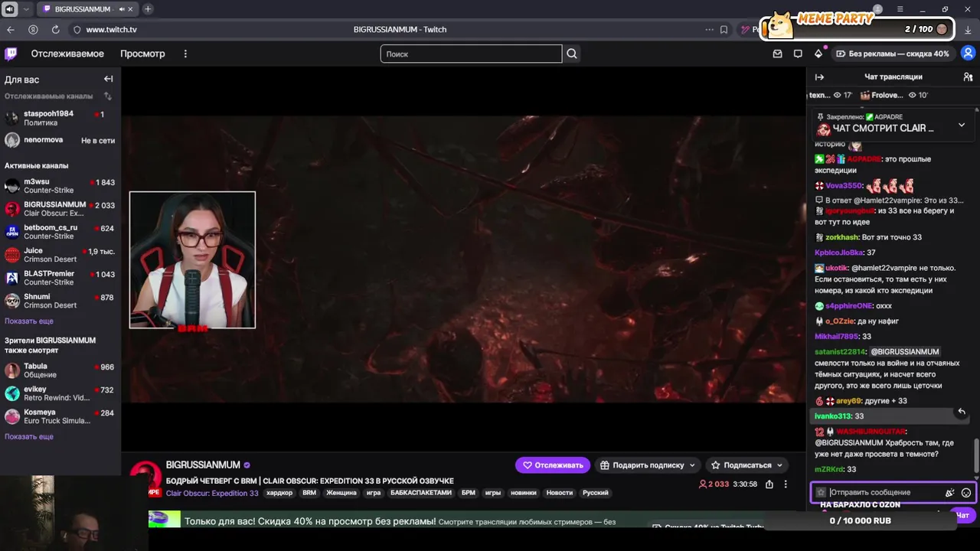Screen dimensions: 980x551
Task: Click the Отслеживать follow button
Action: [x=552, y=465]
